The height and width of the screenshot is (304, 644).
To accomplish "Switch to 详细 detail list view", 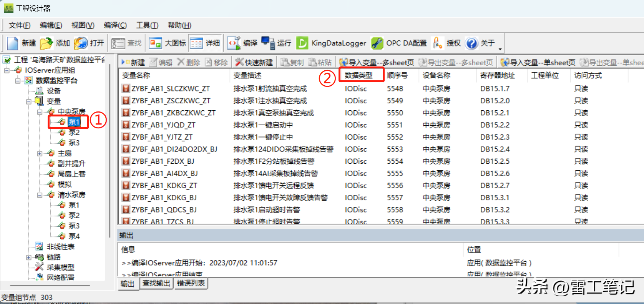I will pos(196,43).
